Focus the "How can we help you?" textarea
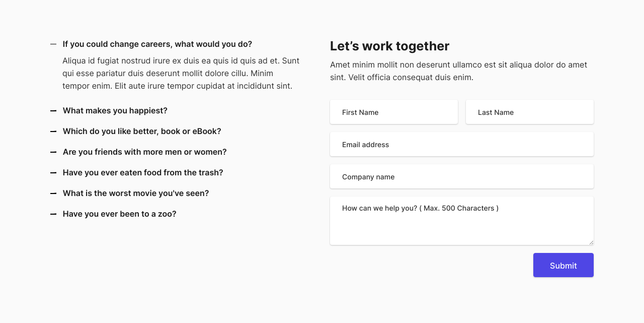The image size is (644, 323). [462, 221]
